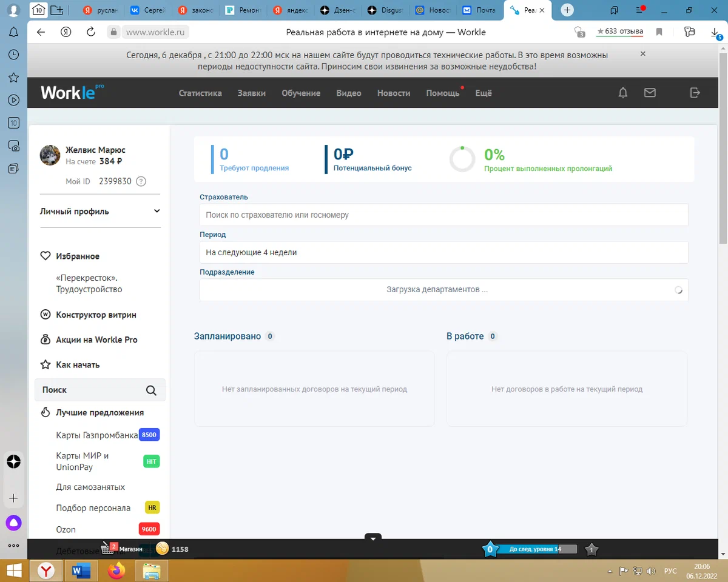Open Как начать section

[x=78, y=365]
